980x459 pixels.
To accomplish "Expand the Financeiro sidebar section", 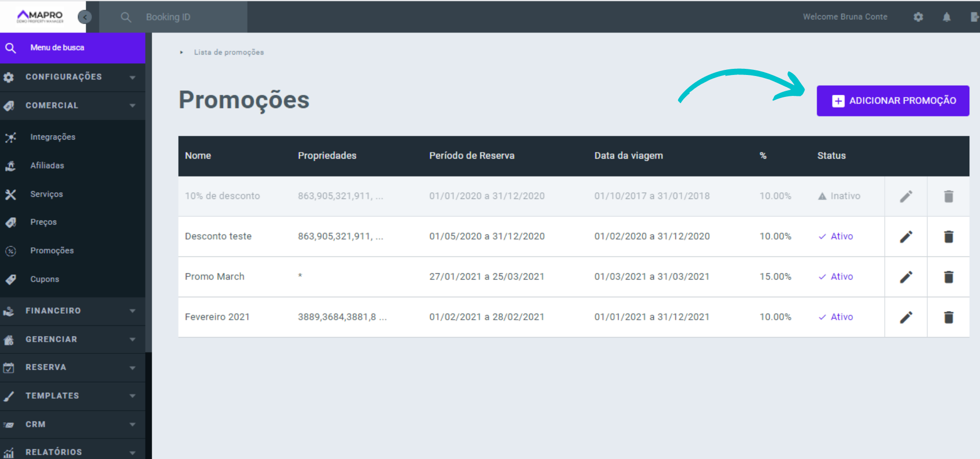I will 72,311.
